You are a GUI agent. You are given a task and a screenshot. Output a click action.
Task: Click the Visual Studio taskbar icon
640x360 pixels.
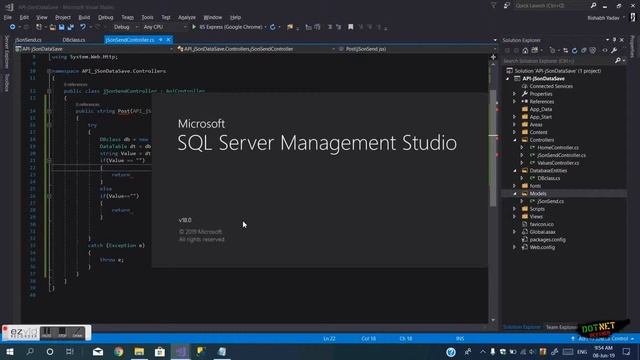coord(180,351)
